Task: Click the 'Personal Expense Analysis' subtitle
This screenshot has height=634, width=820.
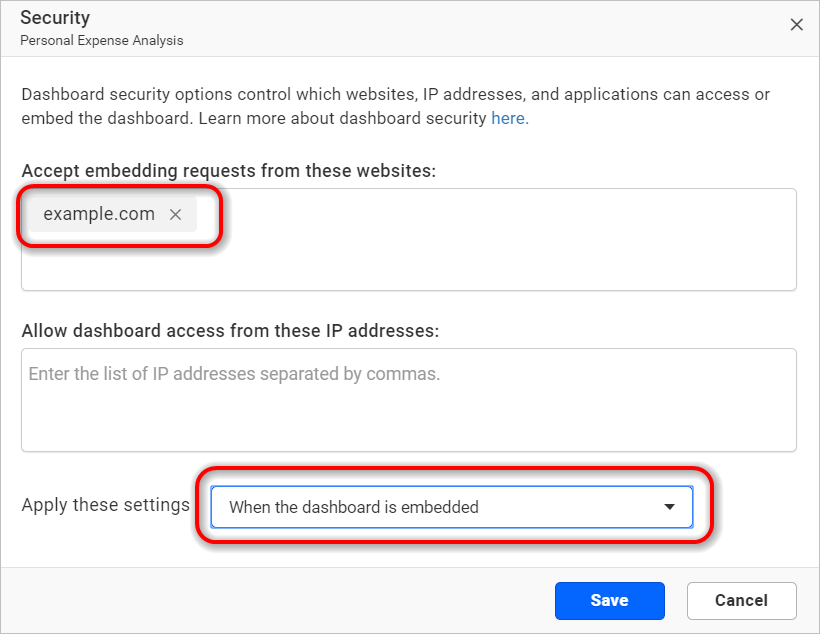Action: pyautogui.click(x=102, y=41)
